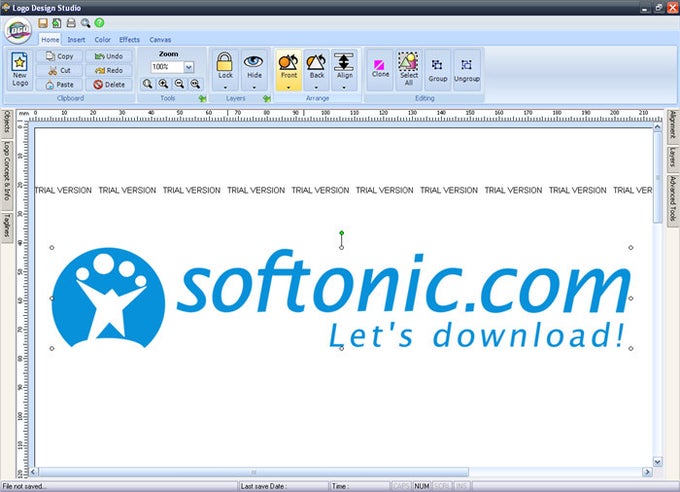Clone the selected object
This screenshot has width=680, height=492.
point(380,69)
